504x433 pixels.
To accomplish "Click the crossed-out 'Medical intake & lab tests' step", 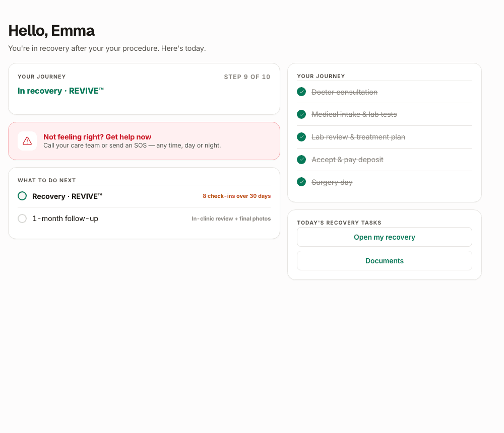I will [354, 114].
